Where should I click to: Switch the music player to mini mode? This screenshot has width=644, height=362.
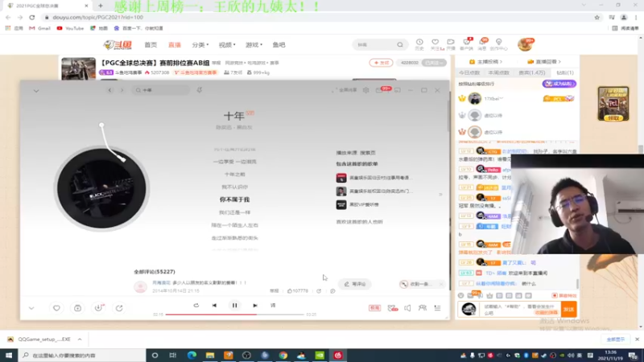coord(397,90)
